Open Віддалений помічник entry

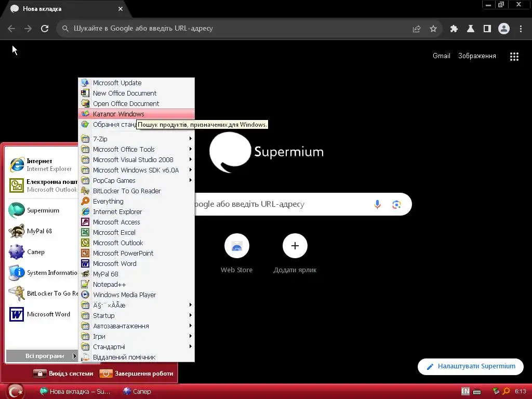pos(137,357)
